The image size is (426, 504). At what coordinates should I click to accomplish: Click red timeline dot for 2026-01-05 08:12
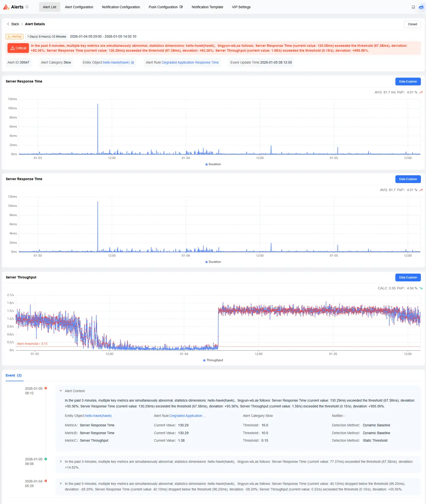(x=46, y=388)
